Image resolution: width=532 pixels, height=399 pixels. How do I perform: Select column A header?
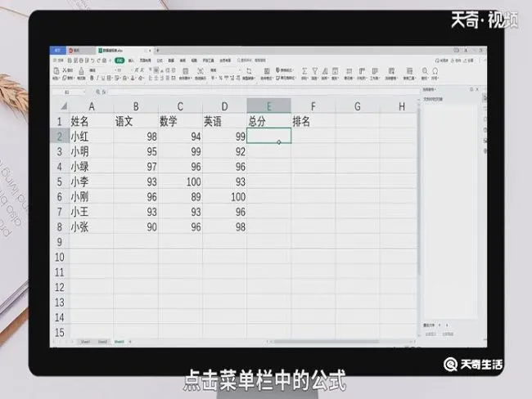click(x=91, y=106)
